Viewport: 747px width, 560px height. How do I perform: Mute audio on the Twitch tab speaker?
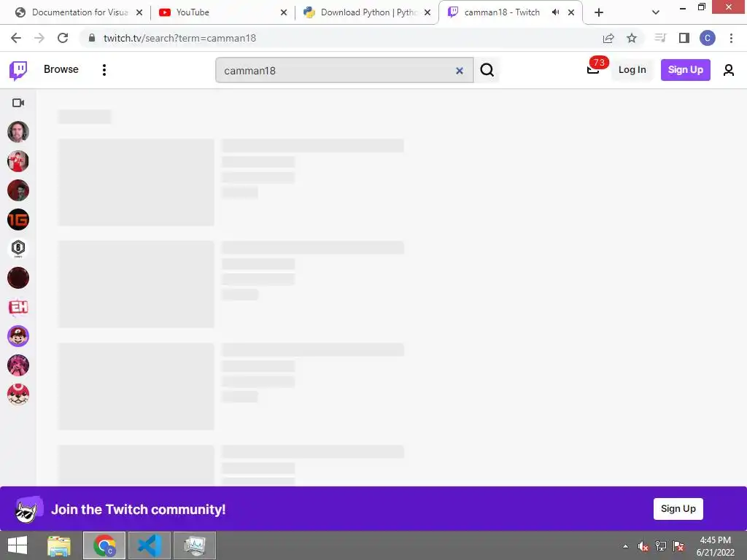click(x=555, y=12)
